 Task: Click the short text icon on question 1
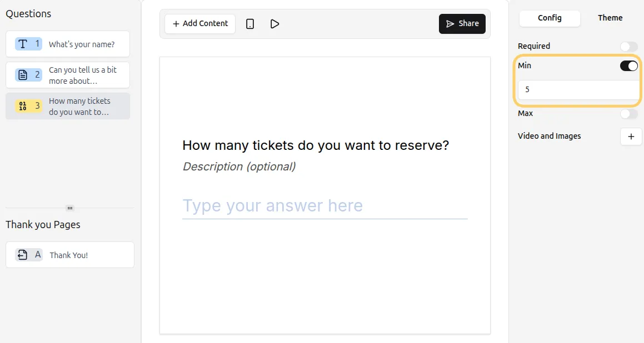[23, 44]
